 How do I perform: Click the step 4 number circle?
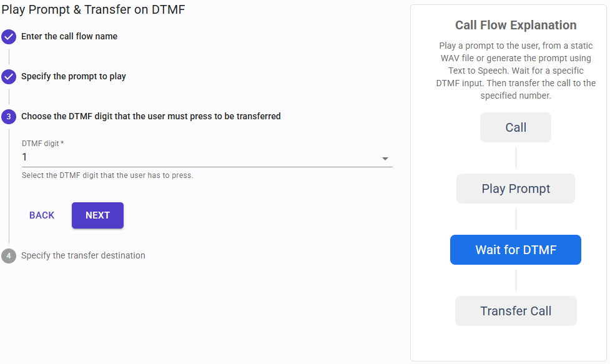click(x=9, y=256)
